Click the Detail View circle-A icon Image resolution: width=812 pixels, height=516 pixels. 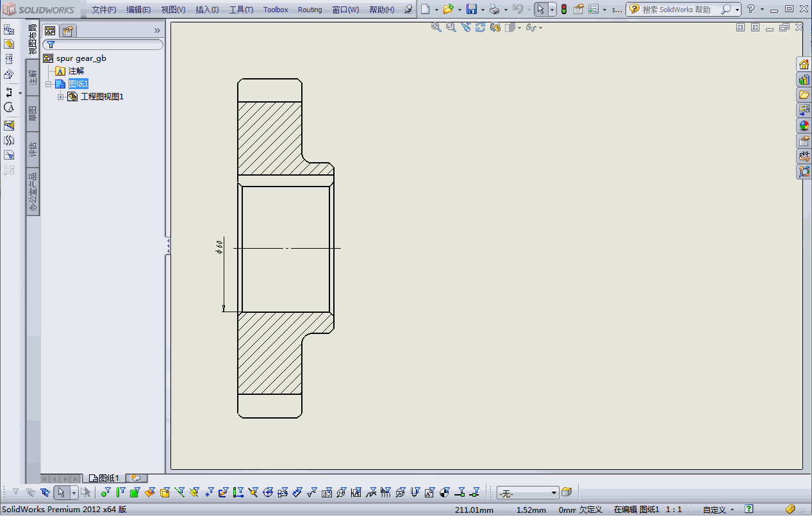click(x=9, y=107)
